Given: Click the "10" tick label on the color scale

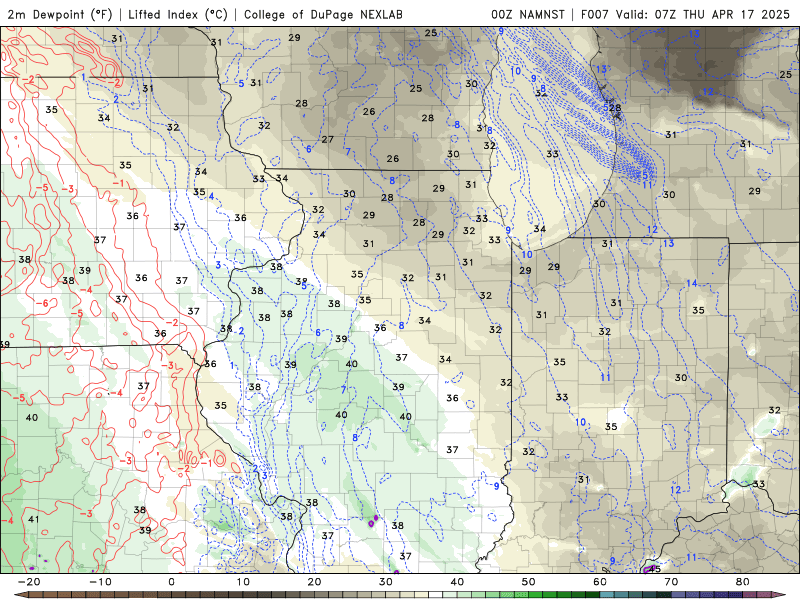Looking at the screenshot, I should (243, 582).
